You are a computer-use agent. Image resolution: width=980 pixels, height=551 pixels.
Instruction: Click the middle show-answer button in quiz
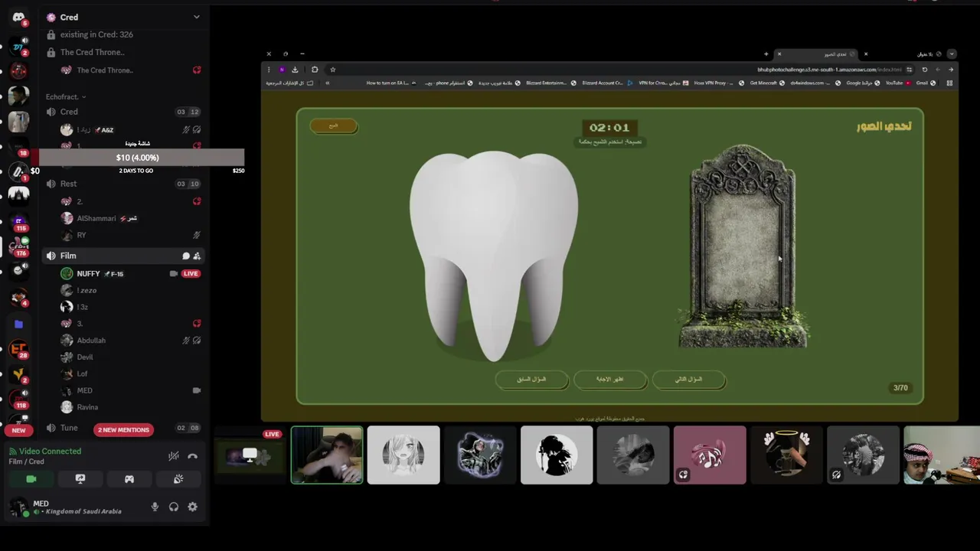pos(610,380)
